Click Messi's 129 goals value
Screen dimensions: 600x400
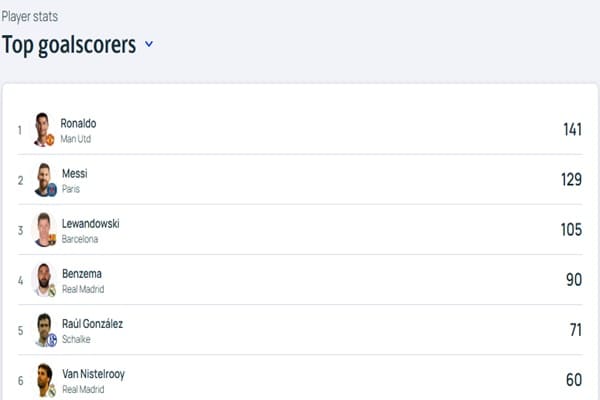click(571, 180)
